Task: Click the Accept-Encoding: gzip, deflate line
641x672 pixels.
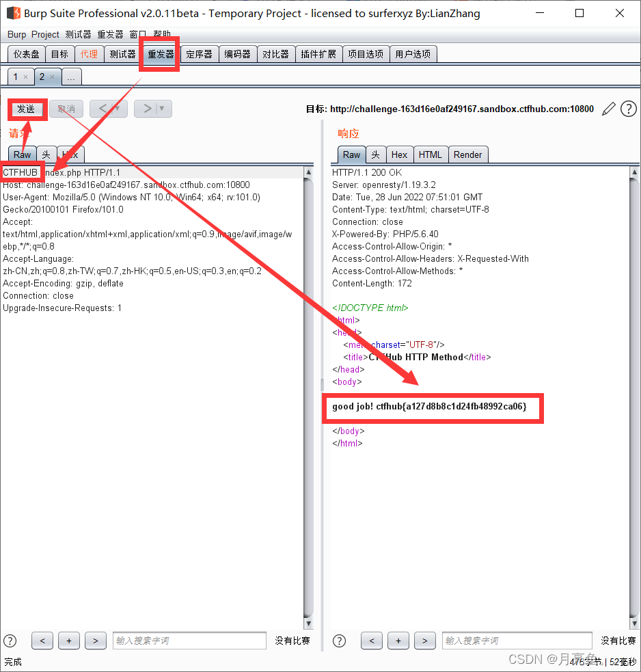Action: (x=63, y=283)
